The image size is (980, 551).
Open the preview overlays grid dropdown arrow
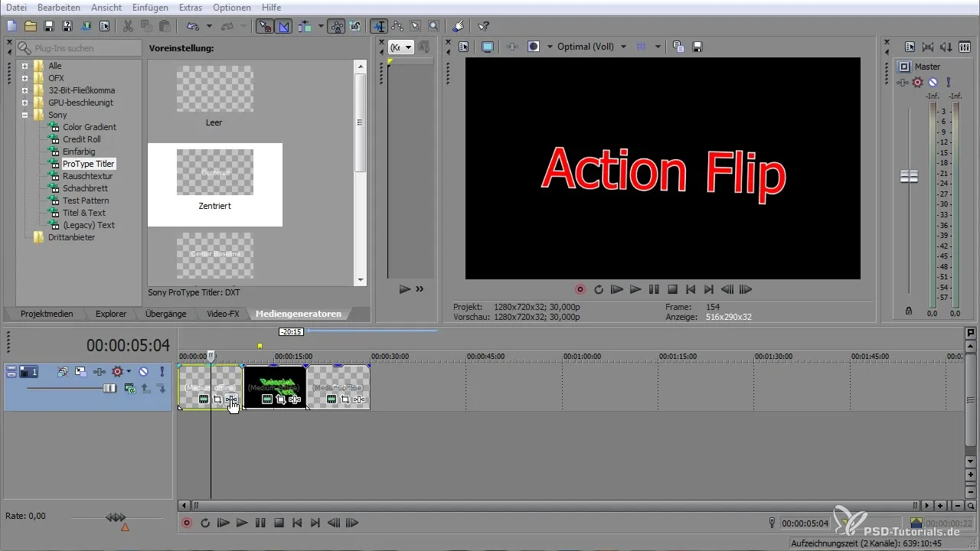coord(658,47)
